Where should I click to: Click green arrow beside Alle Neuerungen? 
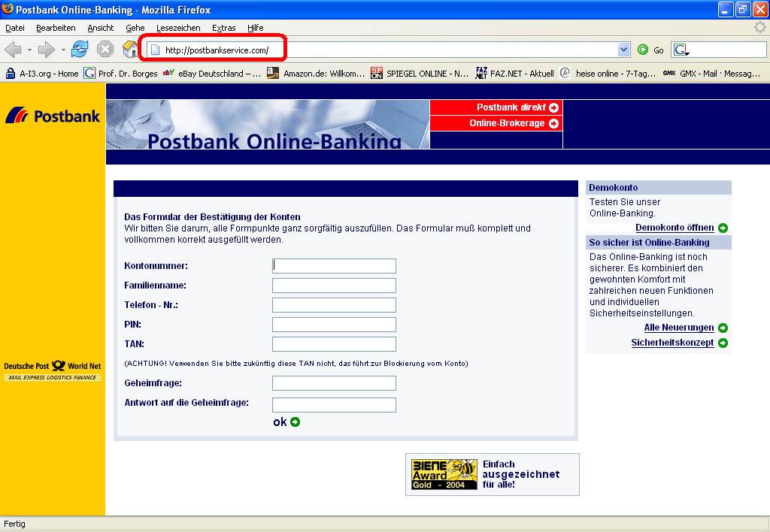(x=723, y=328)
